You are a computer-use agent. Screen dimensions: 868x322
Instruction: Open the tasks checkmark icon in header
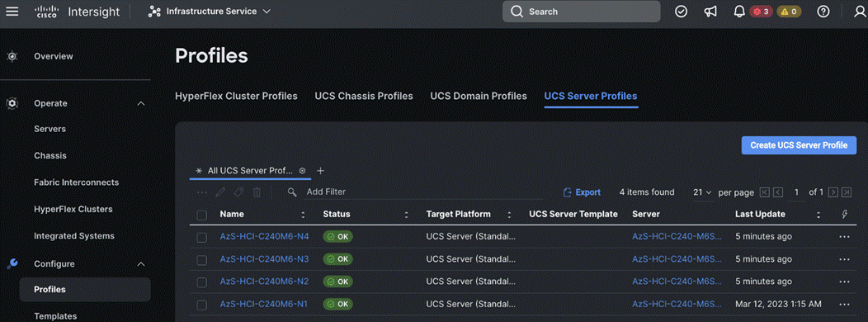(682, 11)
